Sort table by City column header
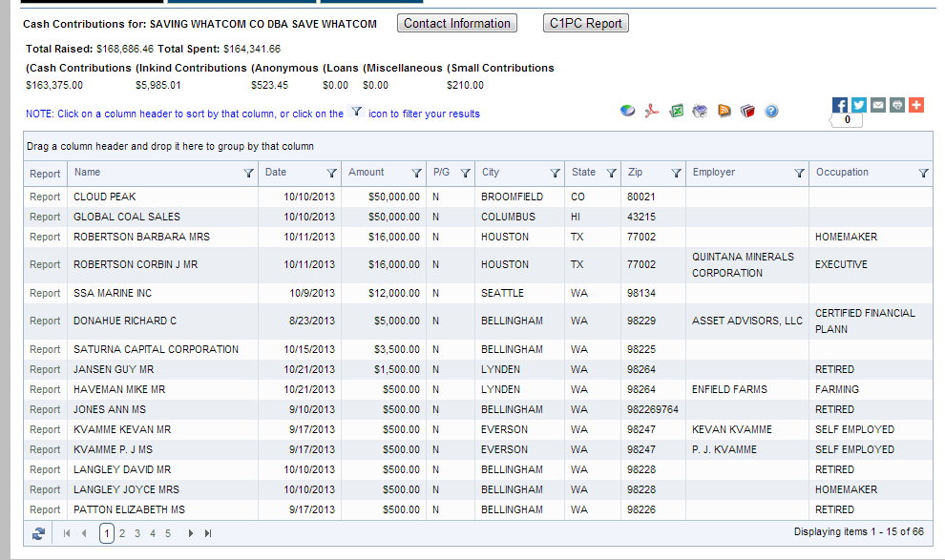Viewport: 945px width, 560px height. click(491, 173)
